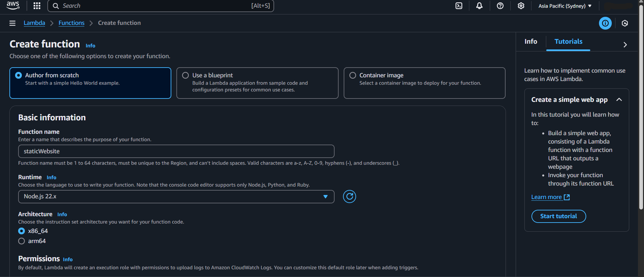The image size is (644, 277).
Task: Open the Asia Pacific (Sydney) region selector
Action: (565, 6)
